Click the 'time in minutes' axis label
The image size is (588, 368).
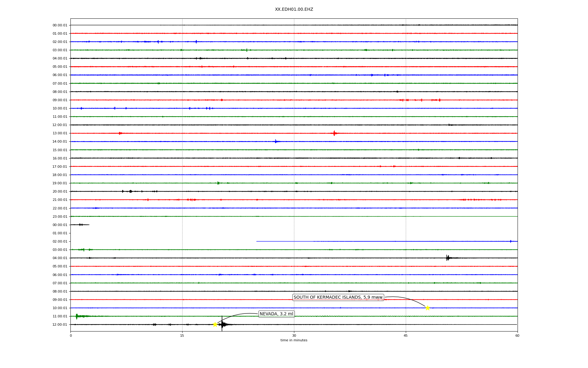pyautogui.click(x=294, y=340)
